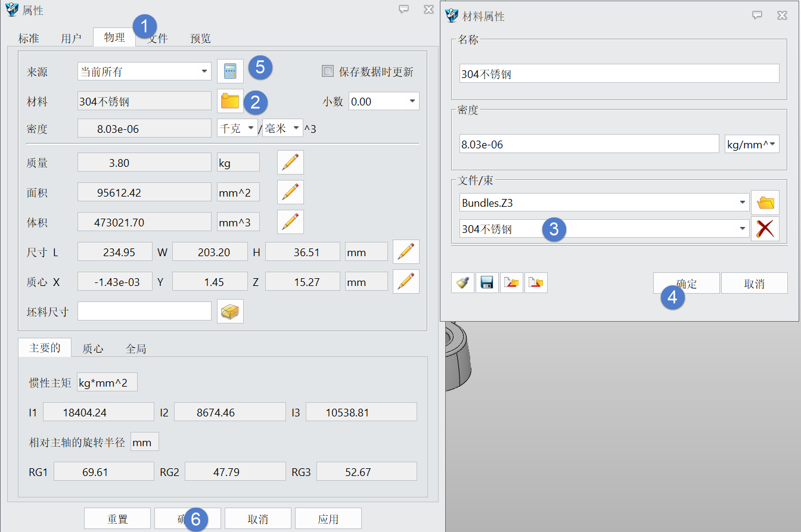
Task: Switch to the 标准 tab
Action: click(x=29, y=38)
